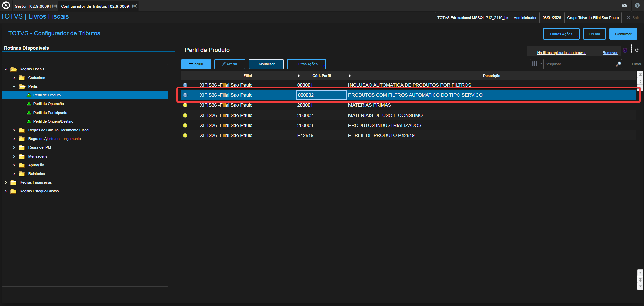
Task: Click the Incluir button
Action: [196, 64]
